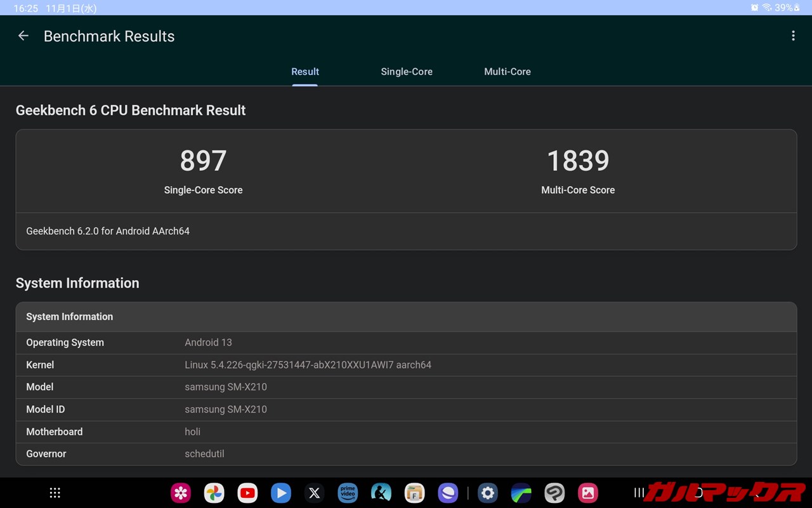This screenshot has height=508, width=812.
Task: Open the Files app icon
Action: 414,493
